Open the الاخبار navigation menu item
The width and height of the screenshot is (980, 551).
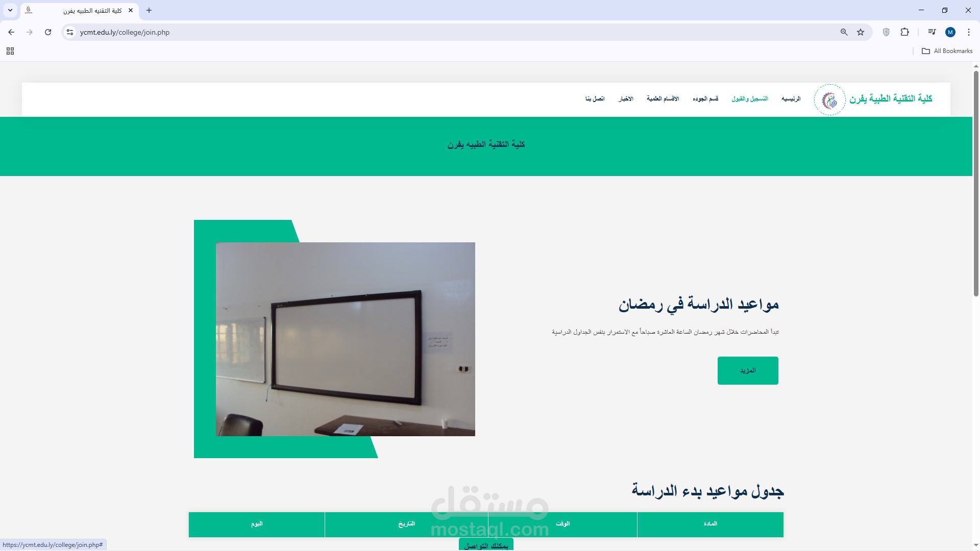tap(626, 98)
